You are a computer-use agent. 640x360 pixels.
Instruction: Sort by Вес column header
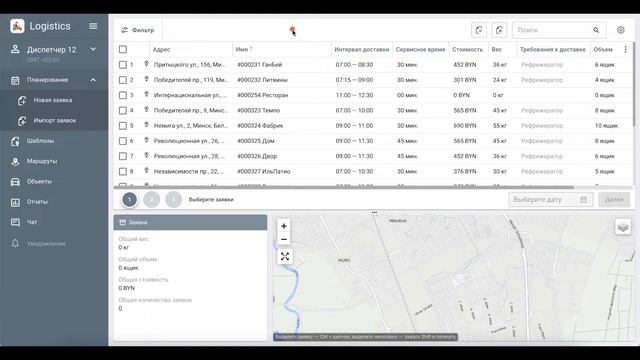pos(496,49)
